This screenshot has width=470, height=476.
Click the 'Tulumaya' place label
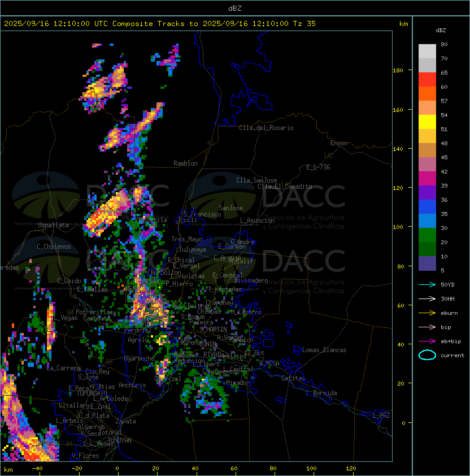point(193,249)
